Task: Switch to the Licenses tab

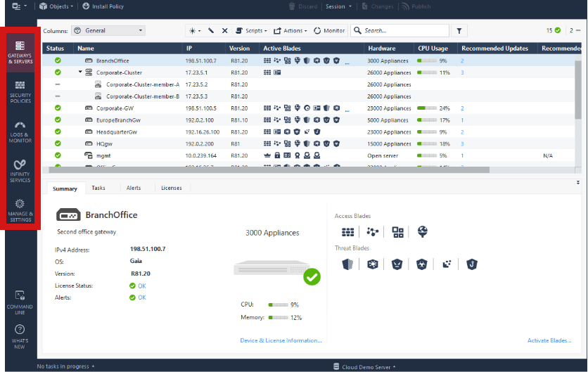Action: point(172,188)
